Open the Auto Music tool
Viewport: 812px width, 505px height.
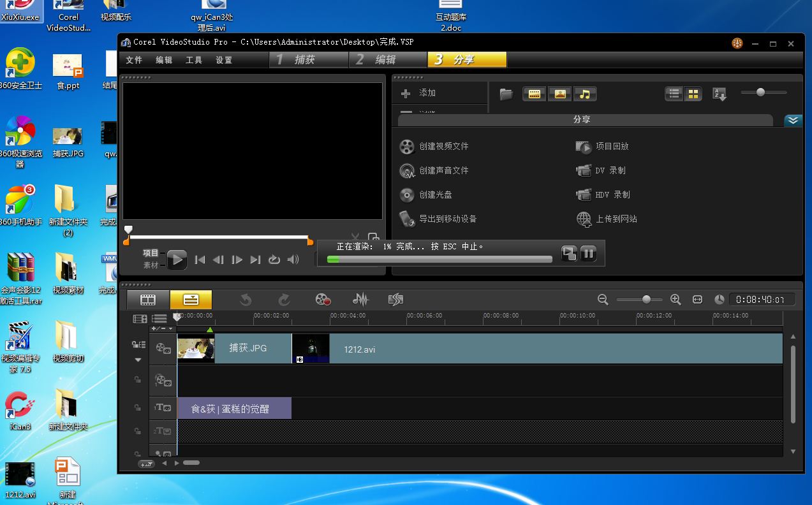point(396,299)
